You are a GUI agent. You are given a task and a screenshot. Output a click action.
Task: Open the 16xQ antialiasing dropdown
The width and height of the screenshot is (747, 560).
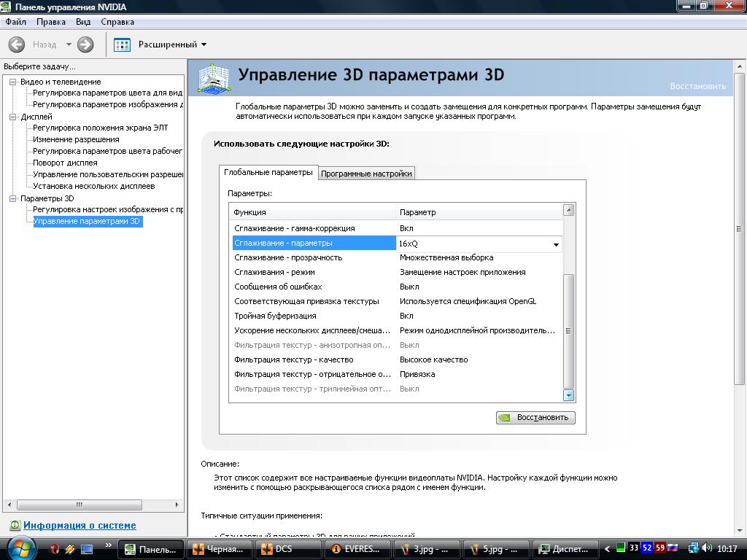pos(555,244)
